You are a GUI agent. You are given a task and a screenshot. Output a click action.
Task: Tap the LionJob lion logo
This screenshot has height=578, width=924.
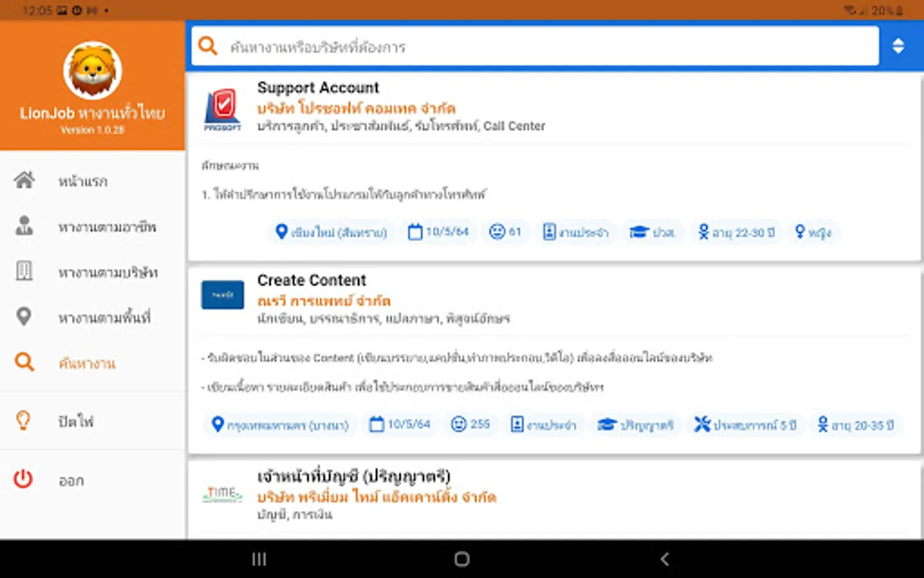(x=92, y=71)
